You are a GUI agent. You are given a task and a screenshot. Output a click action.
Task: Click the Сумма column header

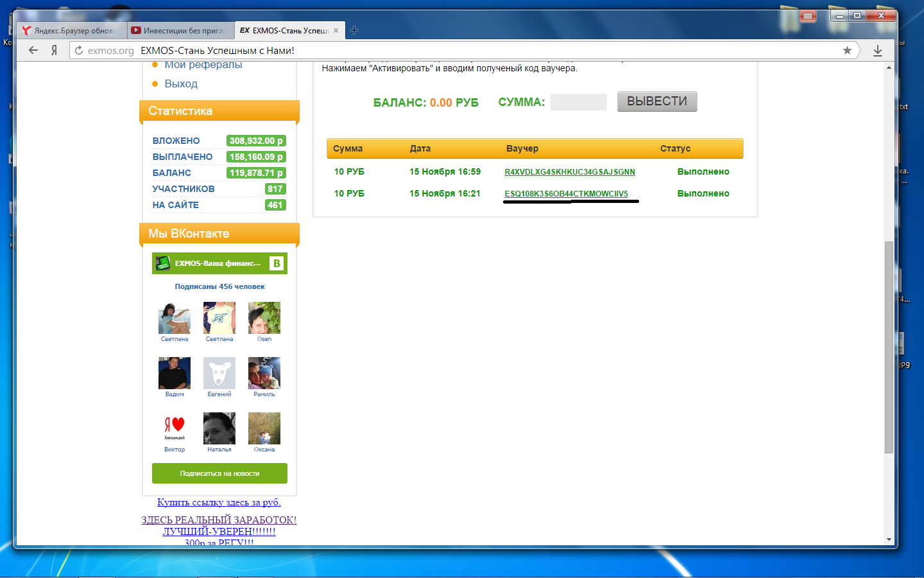pyautogui.click(x=348, y=148)
